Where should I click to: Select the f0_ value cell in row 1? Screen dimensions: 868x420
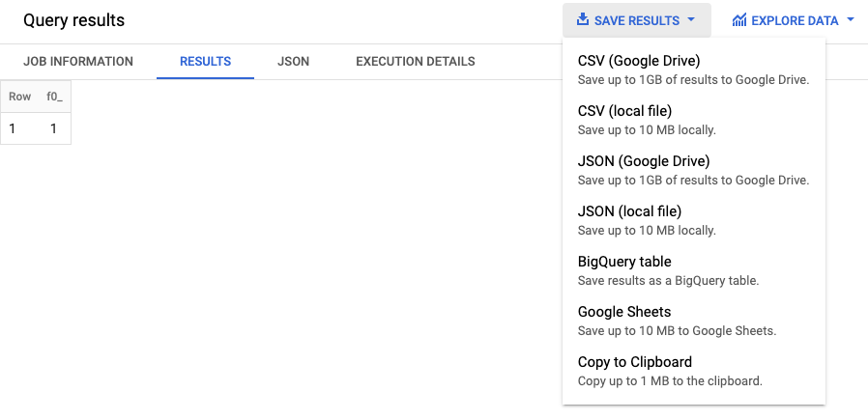[54, 128]
